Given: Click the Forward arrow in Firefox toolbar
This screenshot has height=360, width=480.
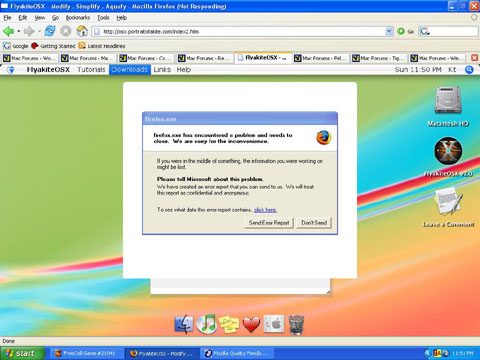Looking at the screenshot, I should [29, 32].
